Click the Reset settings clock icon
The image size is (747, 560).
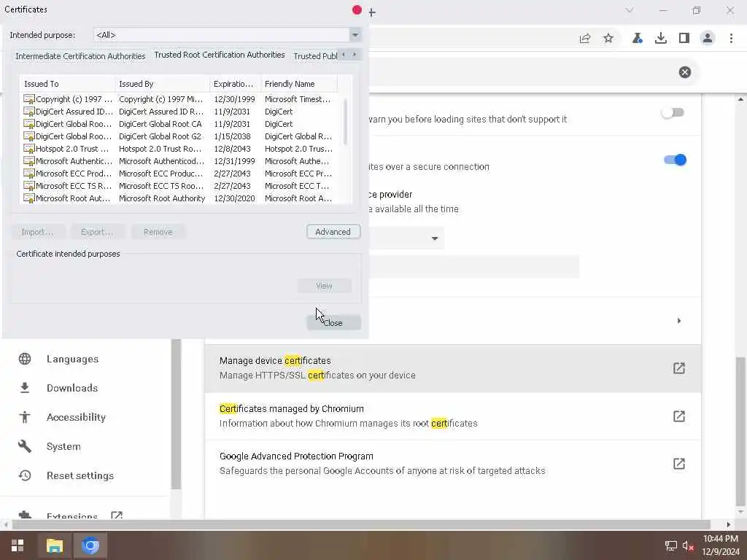point(25,475)
